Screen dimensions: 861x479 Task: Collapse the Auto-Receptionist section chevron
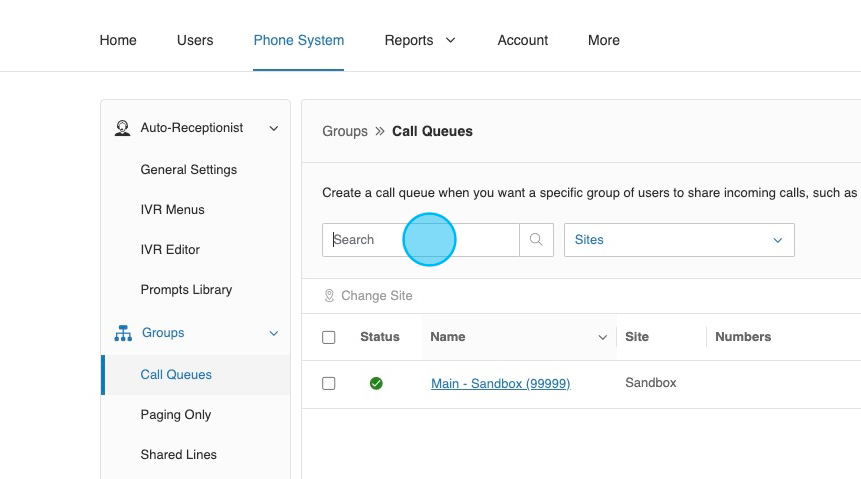pyautogui.click(x=273, y=128)
